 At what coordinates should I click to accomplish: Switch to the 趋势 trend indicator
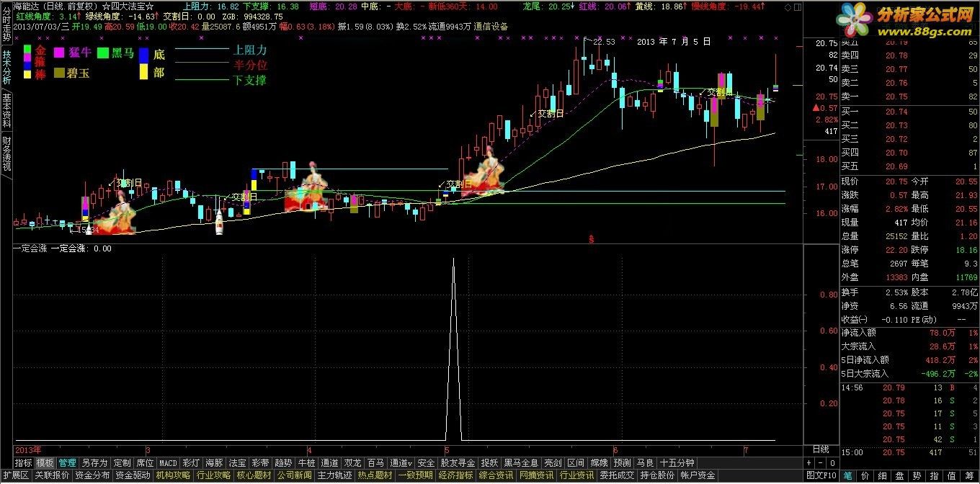coord(283,462)
